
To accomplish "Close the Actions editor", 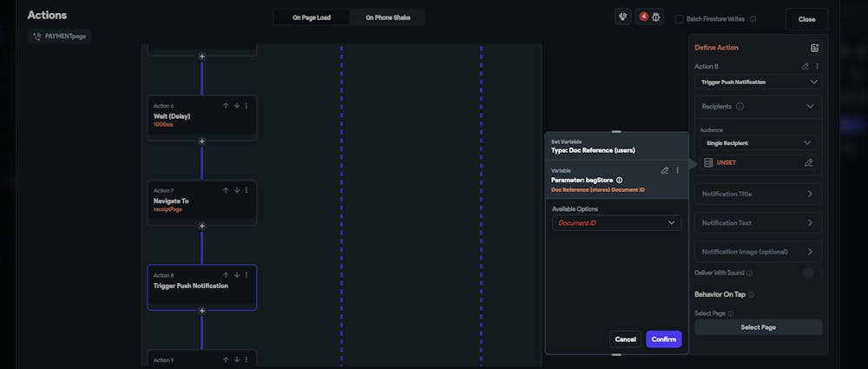I will [x=806, y=19].
